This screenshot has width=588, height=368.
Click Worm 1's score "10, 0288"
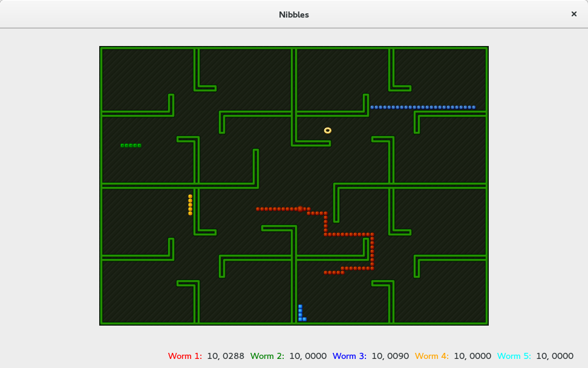coord(226,356)
